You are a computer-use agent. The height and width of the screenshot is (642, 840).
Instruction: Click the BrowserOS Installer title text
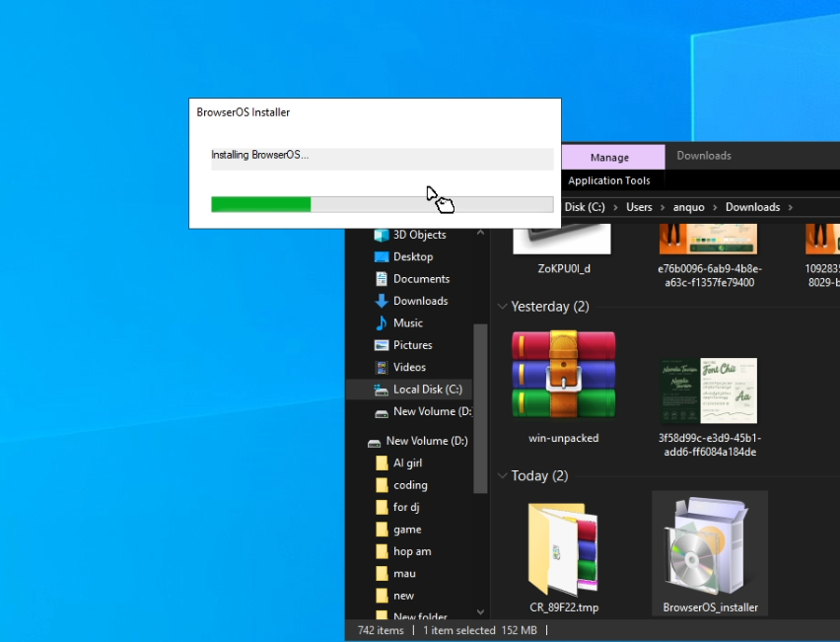[244, 112]
